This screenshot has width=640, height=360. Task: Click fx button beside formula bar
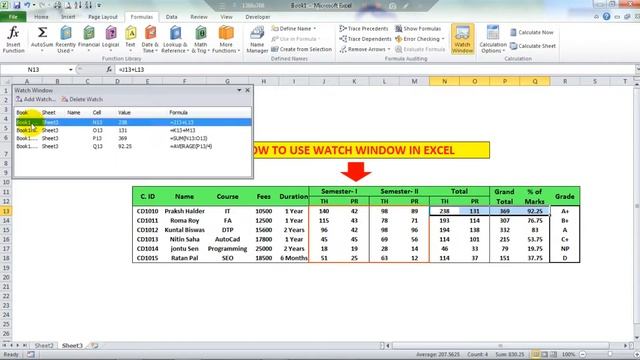click(x=109, y=70)
